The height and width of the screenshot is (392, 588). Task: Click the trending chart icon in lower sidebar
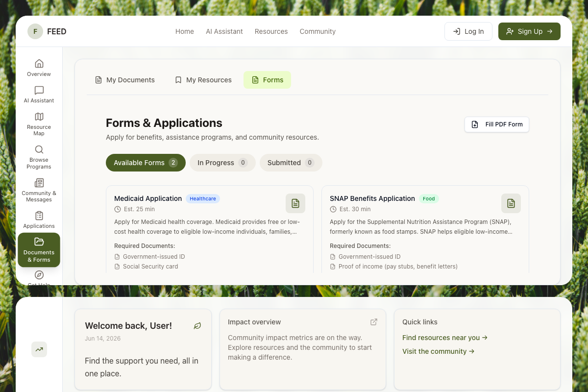click(x=39, y=349)
